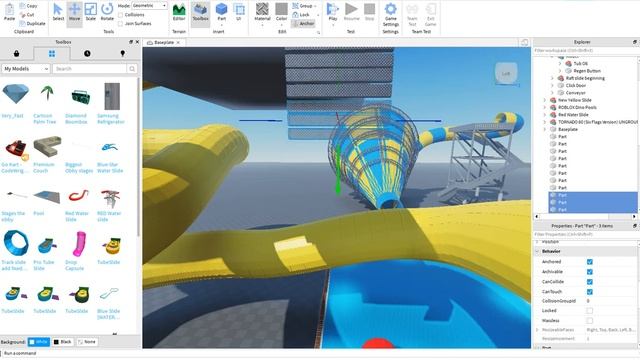Click the Toolbox search magnifier icon
The height and width of the screenshot is (360, 640).
pyautogui.click(x=132, y=69)
